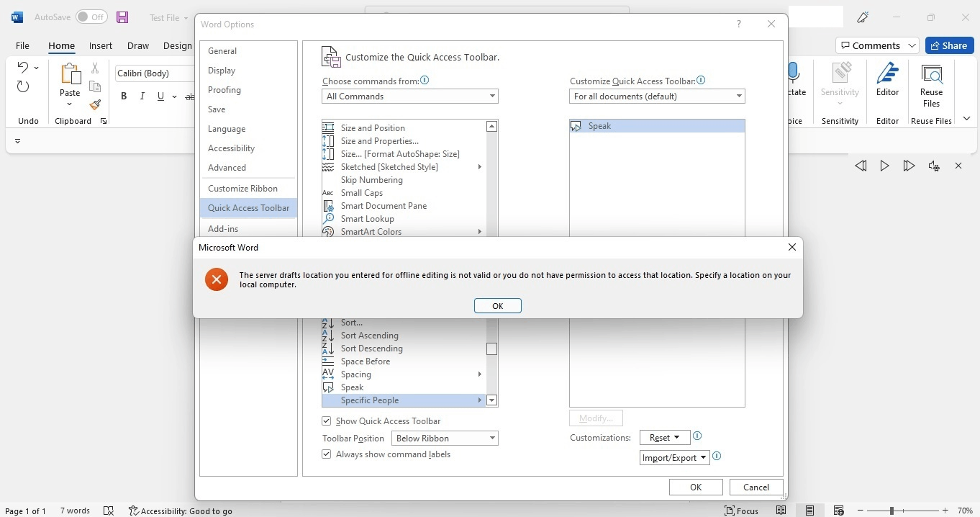Toggle Bold formatting

124,96
